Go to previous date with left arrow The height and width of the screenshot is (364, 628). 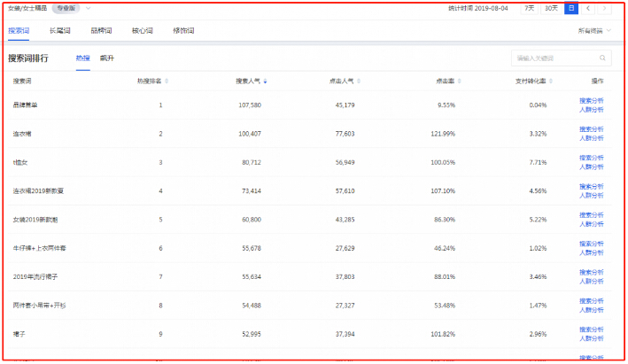(x=588, y=8)
